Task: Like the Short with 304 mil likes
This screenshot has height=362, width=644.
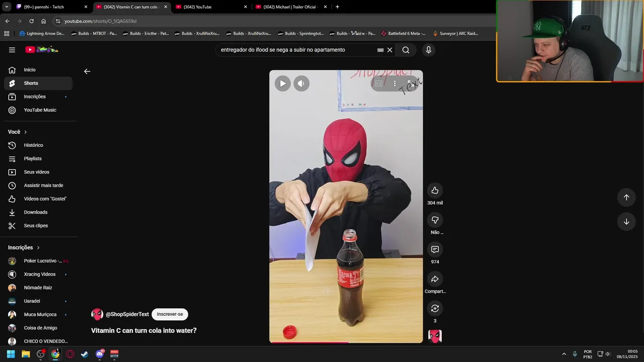Action: pyautogui.click(x=435, y=191)
